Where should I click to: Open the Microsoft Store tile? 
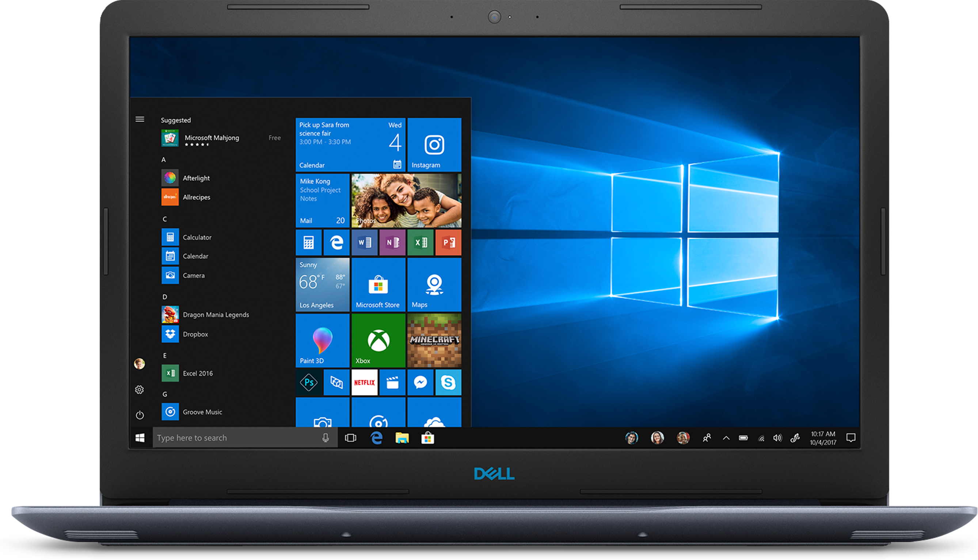(x=378, y=285)
